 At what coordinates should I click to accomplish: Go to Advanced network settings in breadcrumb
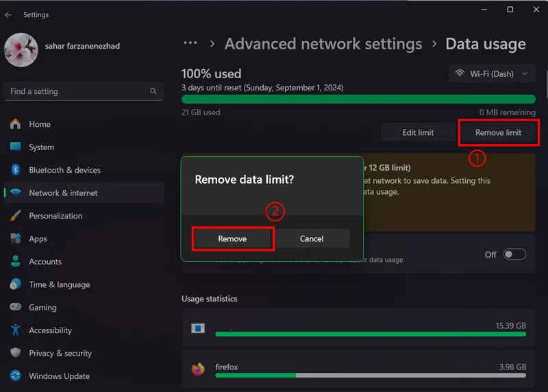[x=323, y=44]
